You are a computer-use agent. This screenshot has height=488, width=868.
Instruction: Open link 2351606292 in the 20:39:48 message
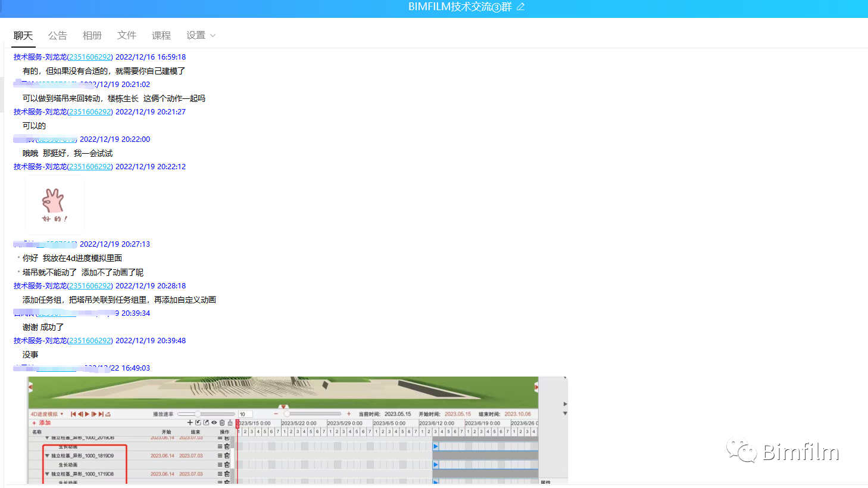point(90,341)
